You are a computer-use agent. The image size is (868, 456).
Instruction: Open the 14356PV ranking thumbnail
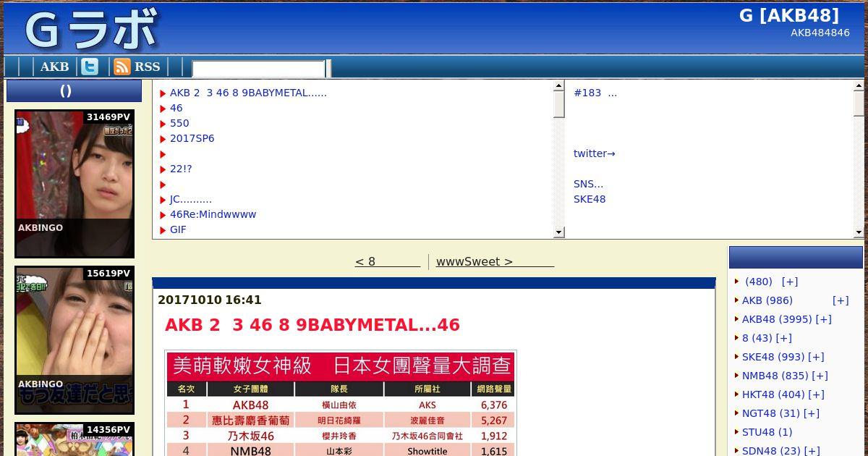click(x=75, y=439)
